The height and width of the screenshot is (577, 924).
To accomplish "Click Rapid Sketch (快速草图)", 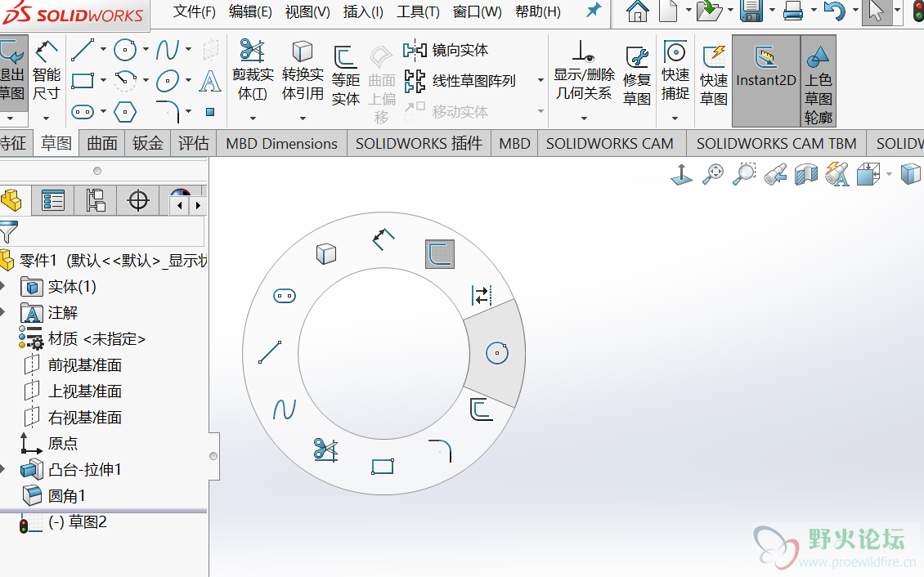I will (x=714, y=77).
